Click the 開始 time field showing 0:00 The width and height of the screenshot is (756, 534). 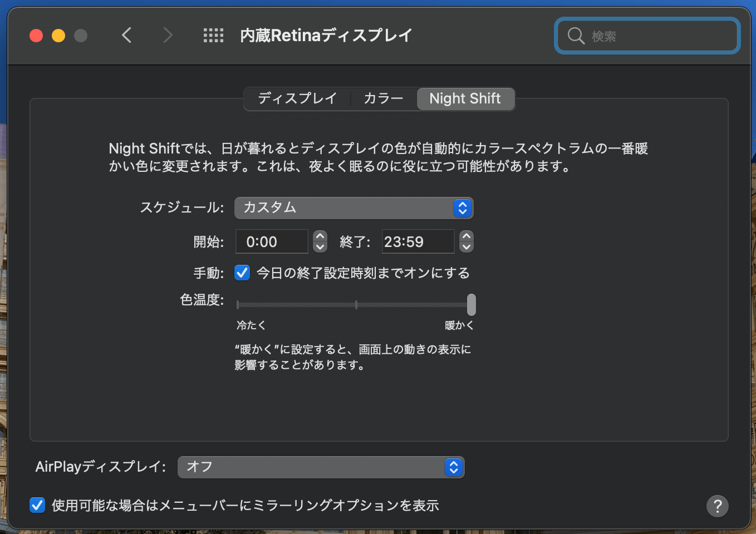(x=272, y=241)
